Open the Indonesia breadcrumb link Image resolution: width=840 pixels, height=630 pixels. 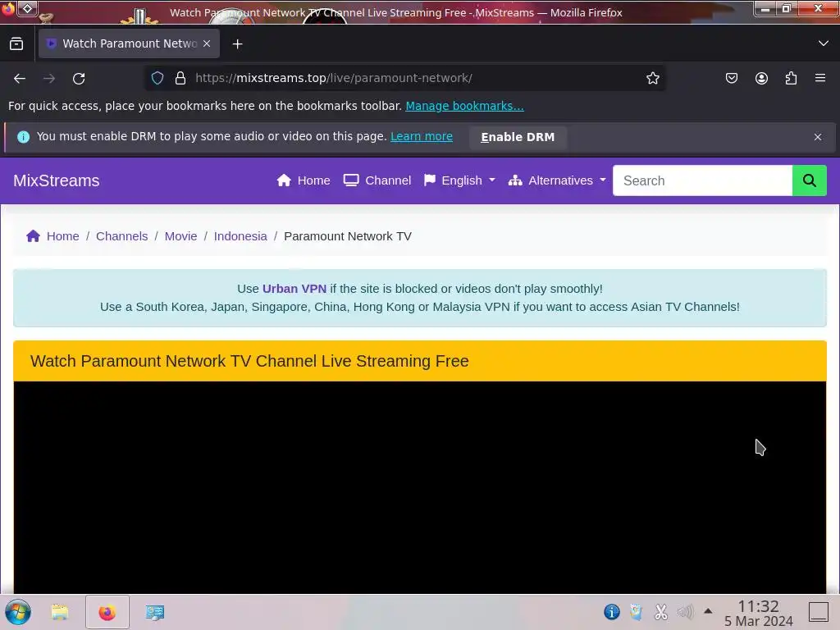[x=240, y=236]
